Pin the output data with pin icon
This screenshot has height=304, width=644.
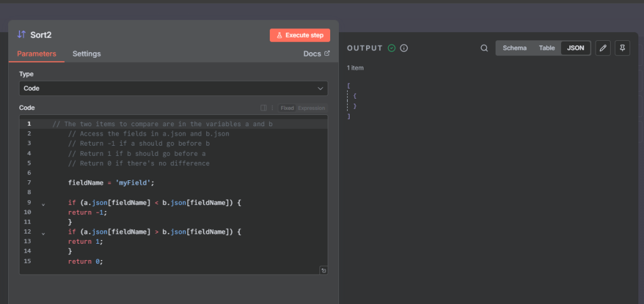[622, 48]
